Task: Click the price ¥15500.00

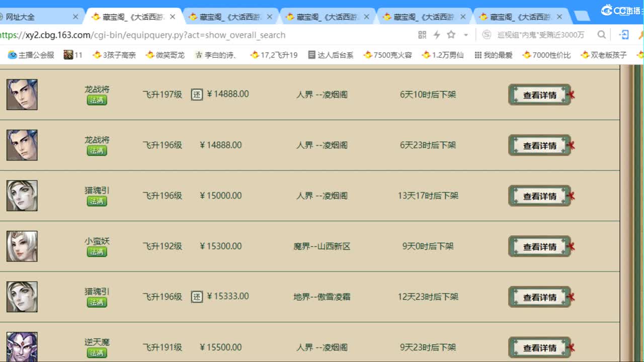Action: click(x=220, y=347)
